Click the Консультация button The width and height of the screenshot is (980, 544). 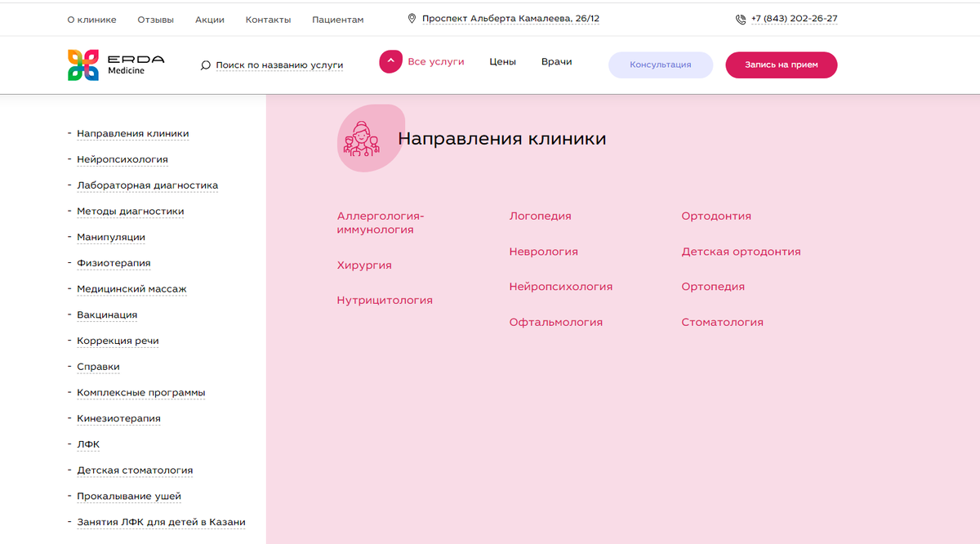(x=661, y=65)
